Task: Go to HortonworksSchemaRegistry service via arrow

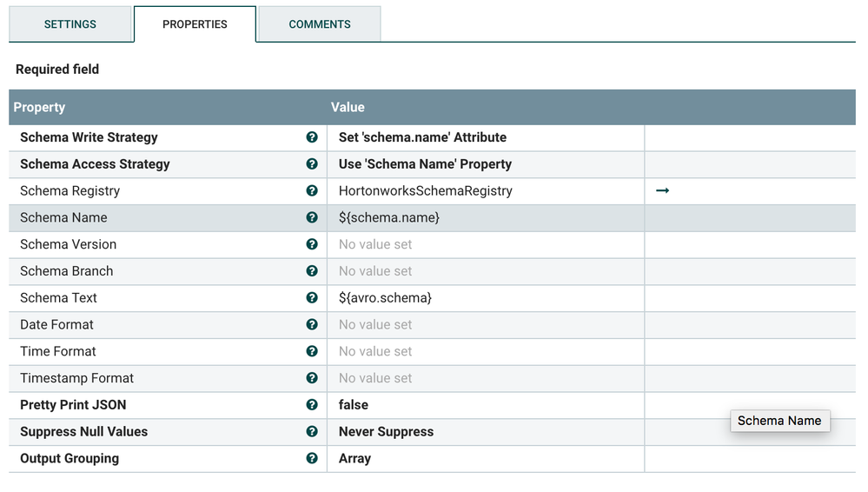Action: [x=662, y=190]
